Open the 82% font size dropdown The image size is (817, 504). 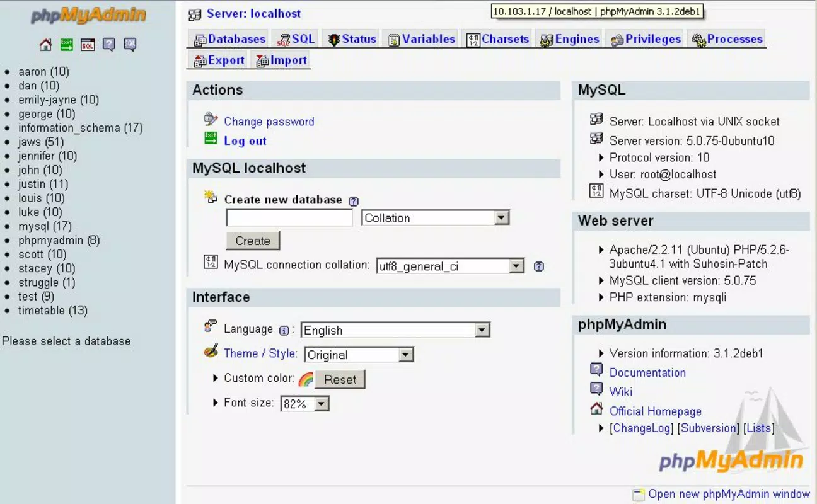coord(305,404)
